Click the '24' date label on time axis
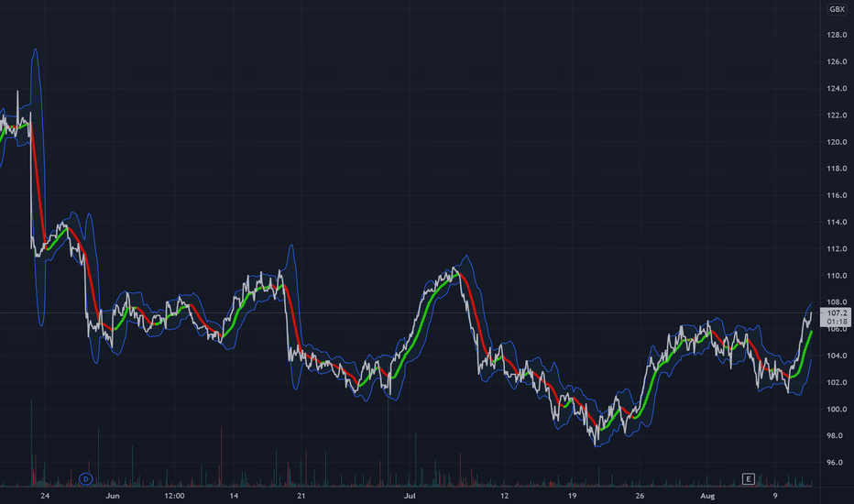This screenshot has width=854, height=504. click(x=45, y=496)
